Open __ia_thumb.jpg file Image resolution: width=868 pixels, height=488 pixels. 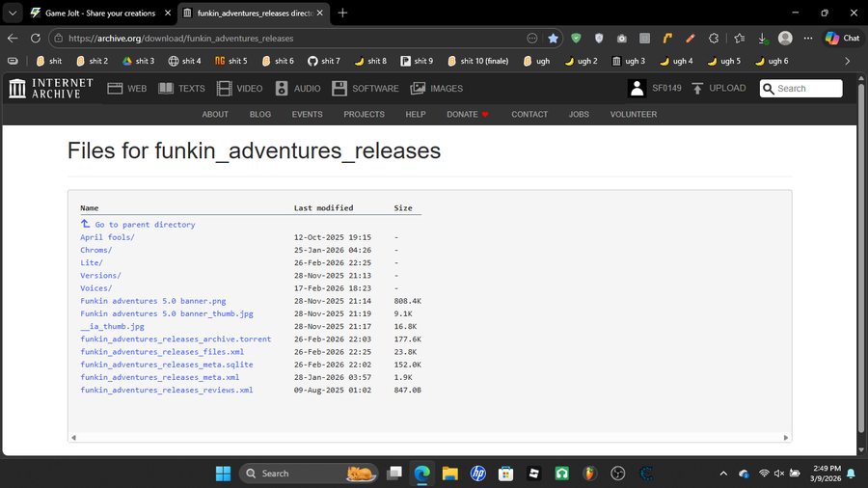coord(113,326)
